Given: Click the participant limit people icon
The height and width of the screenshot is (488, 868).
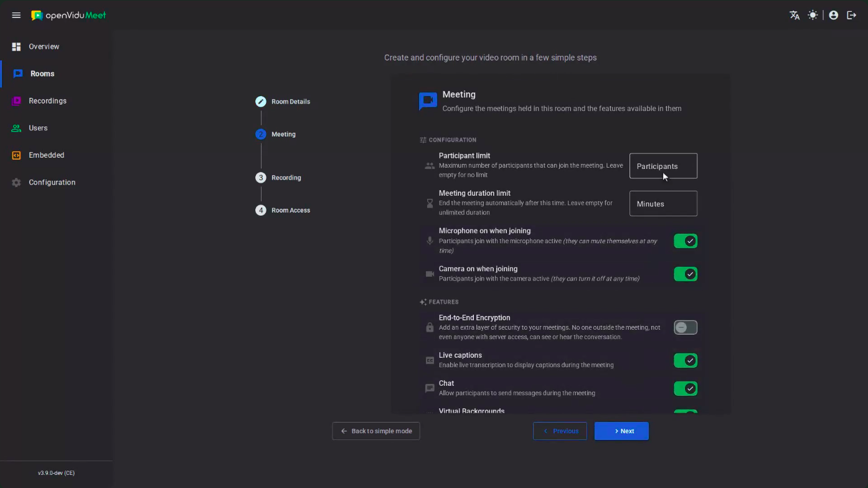Looking at the screenshot, I should click(430, 166).
